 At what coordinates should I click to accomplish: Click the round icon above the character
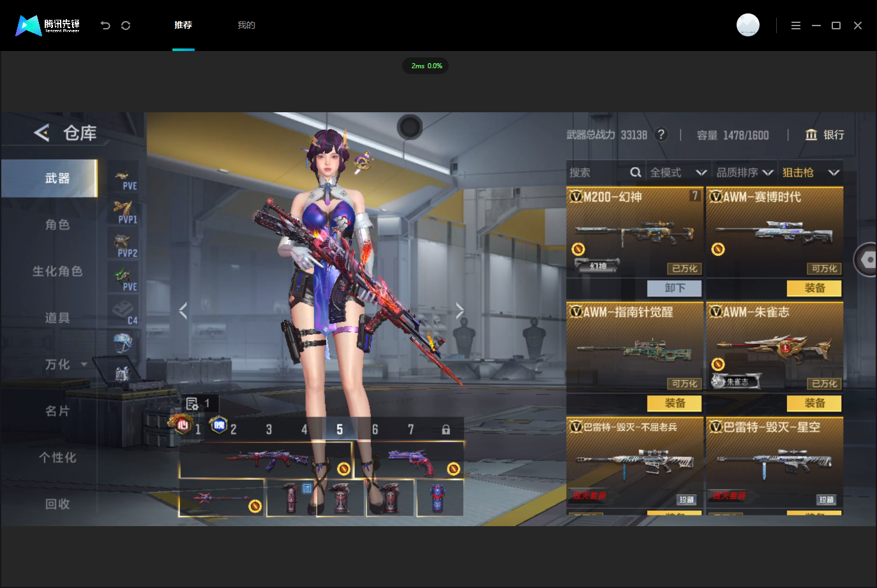410,127
